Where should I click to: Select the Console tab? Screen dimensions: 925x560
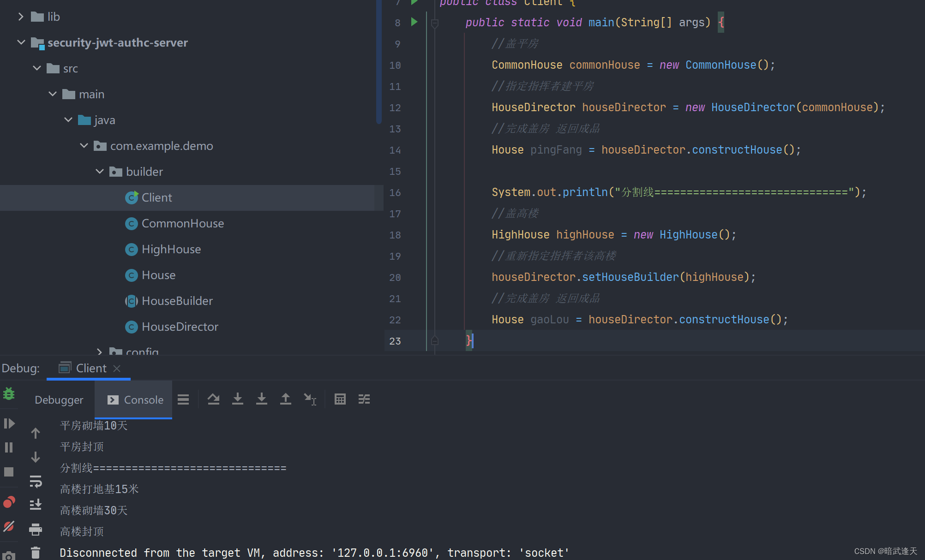point(135,400)
